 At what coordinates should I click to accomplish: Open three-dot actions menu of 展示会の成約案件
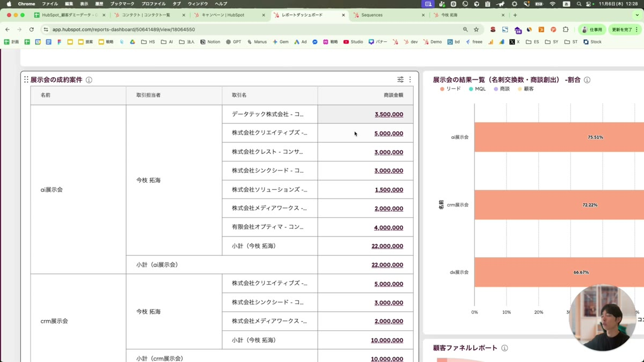tap(410, 79)
